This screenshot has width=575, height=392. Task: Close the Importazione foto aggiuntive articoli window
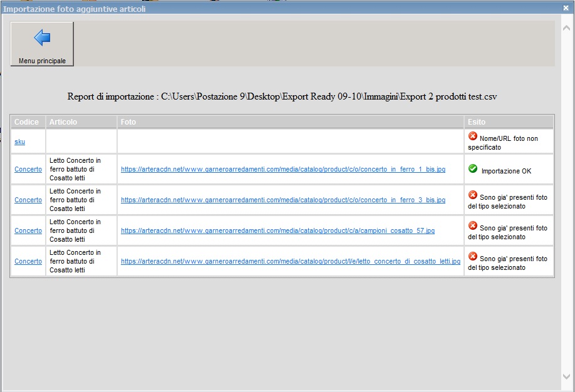pyautogui.click(x=566, y=8)
